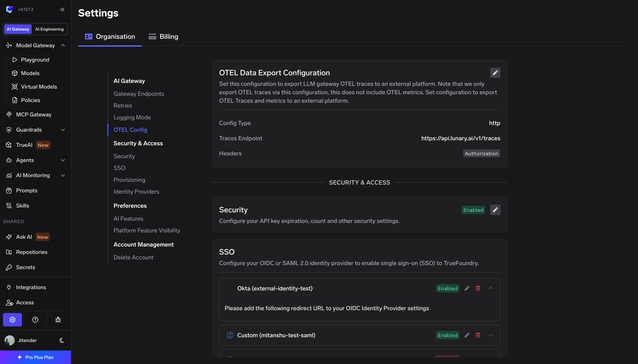This screenshot has height=364, width=638.
Task: Click the v0.127.3 version label
Action: pos(26,9)
